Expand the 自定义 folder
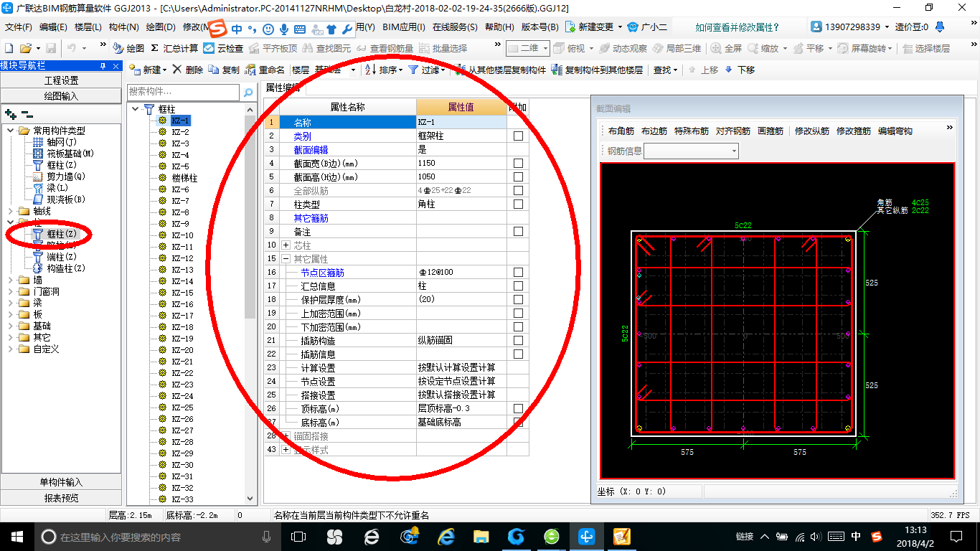980x551 pixels. [11, 349]
